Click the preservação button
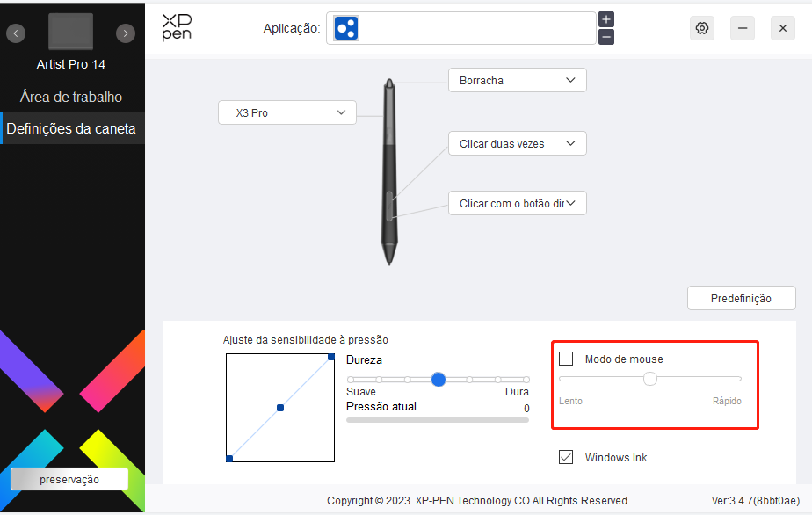 tap(69, 479)
